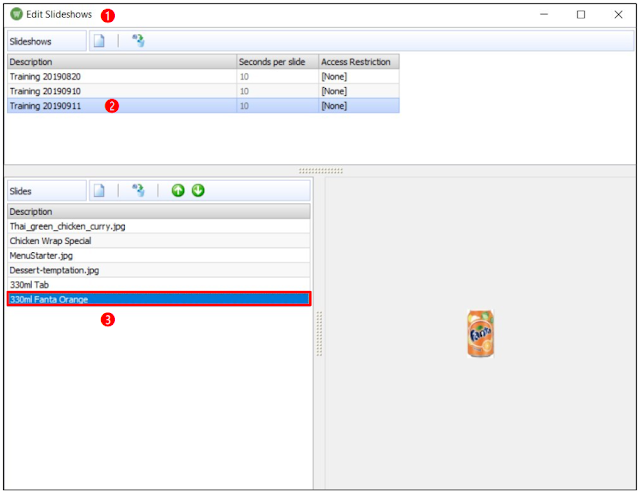Click Seconds per slide value for Training 20190820
This screenshot has height=494, width=640.
point(278,76)
